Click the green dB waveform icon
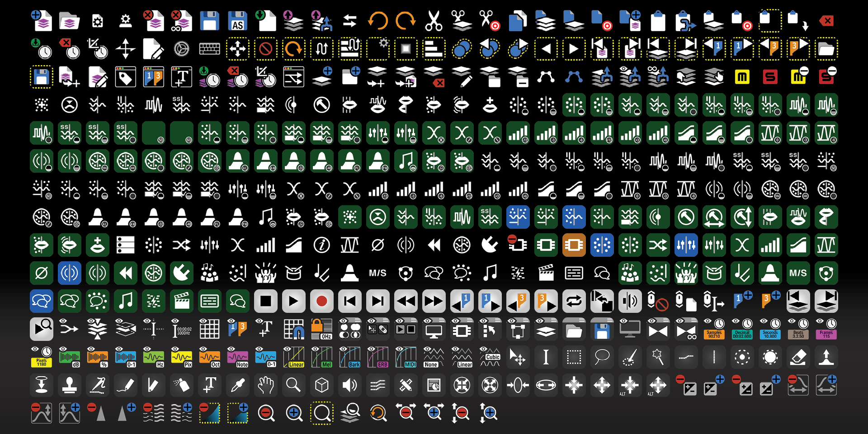The width and height of the screenshot is (868, 434). pos(70,357)
